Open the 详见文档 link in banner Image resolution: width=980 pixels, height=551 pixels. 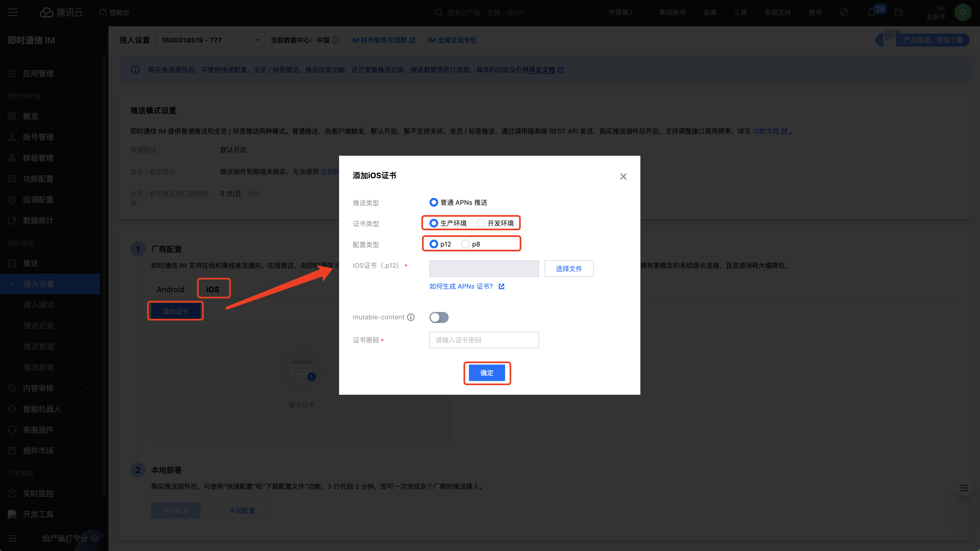pos(542,70)
